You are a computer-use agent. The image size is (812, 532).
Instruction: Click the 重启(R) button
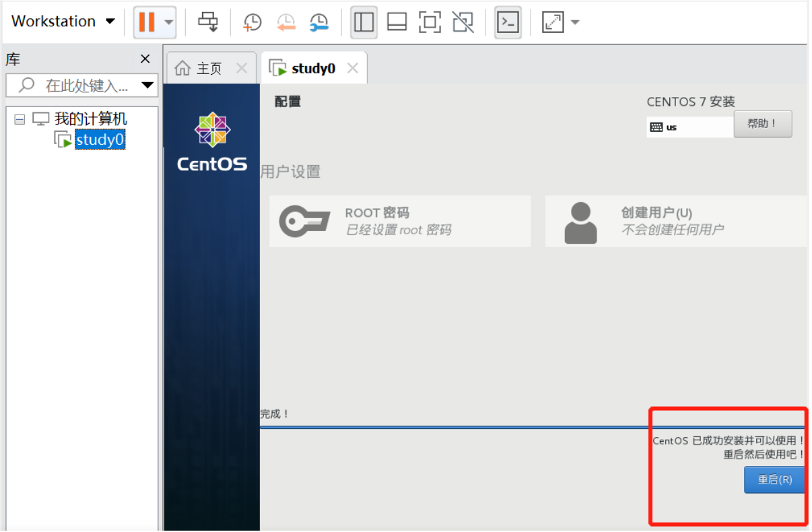tap(774, 479)
